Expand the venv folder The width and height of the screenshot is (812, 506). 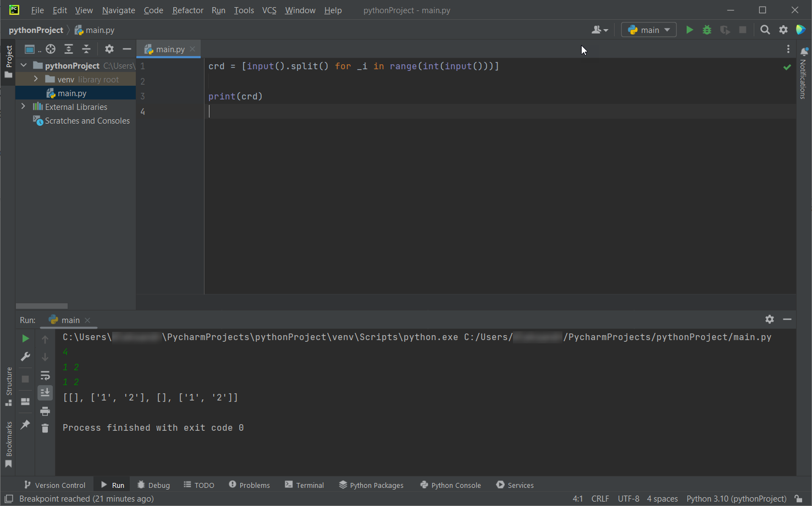(36, 79)
